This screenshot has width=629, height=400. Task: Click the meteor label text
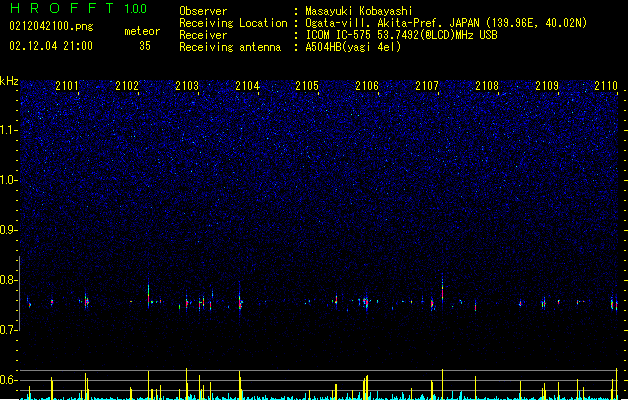[142, 31]
